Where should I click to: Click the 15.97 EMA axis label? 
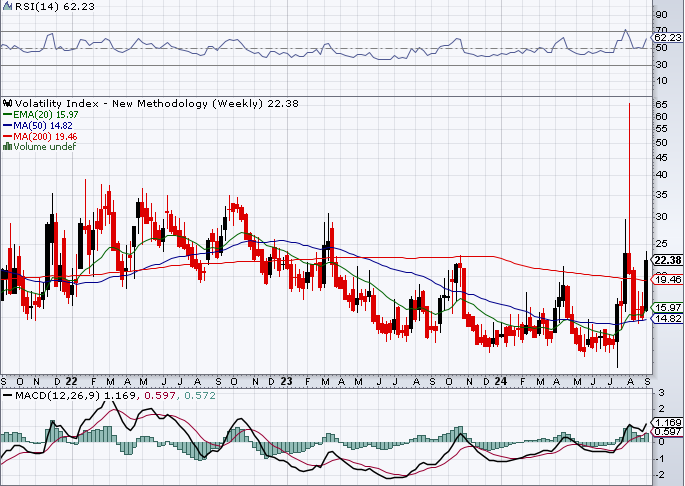[x=667, y=308]
